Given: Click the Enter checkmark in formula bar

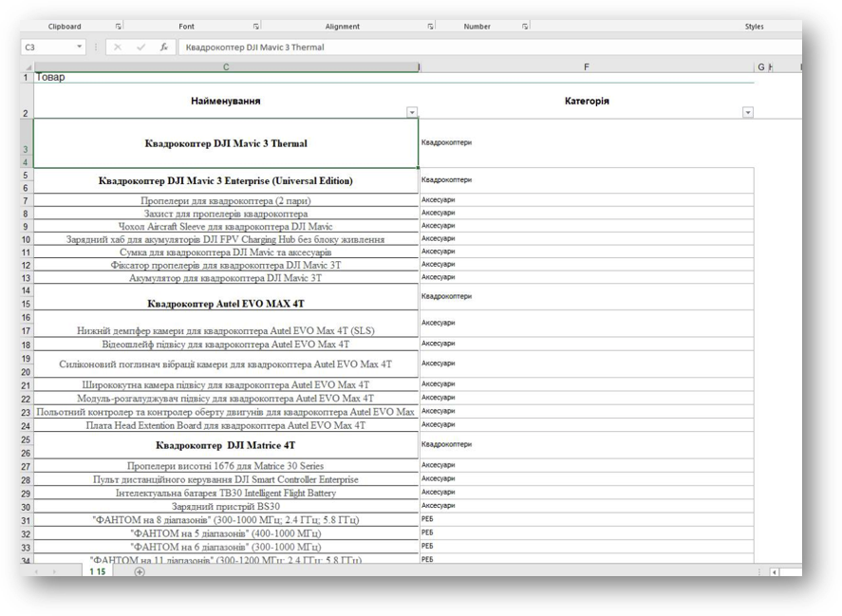Looking at the screenshot, I should [140, 47].
